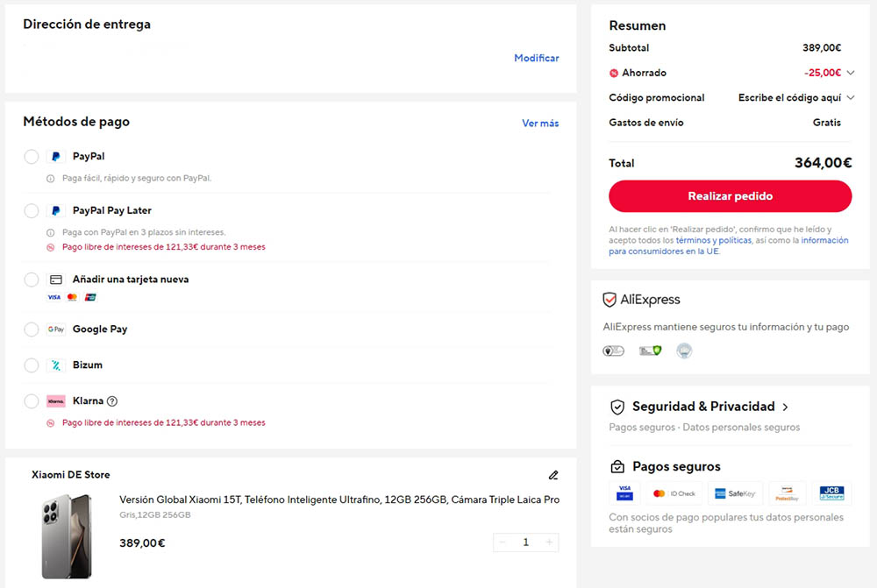Click the Google Pay logo icon
The image size is (877, 588).
coord(55,329)
